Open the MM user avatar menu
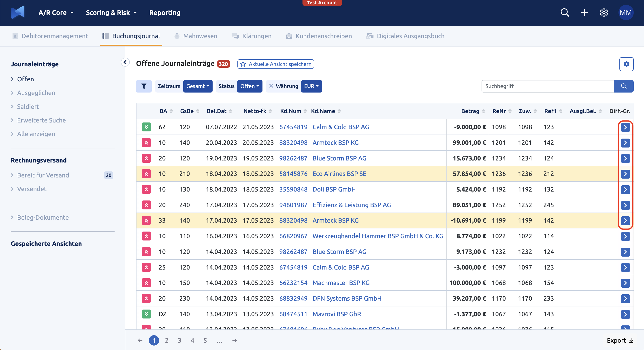The width and height of the screenshot is (644, 350). point(625,13)
